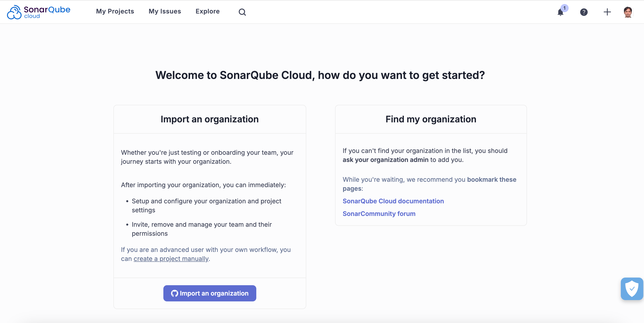This screenshot has width=644, height=323.
Task: Go to My Projects
Action: point(115,11)
